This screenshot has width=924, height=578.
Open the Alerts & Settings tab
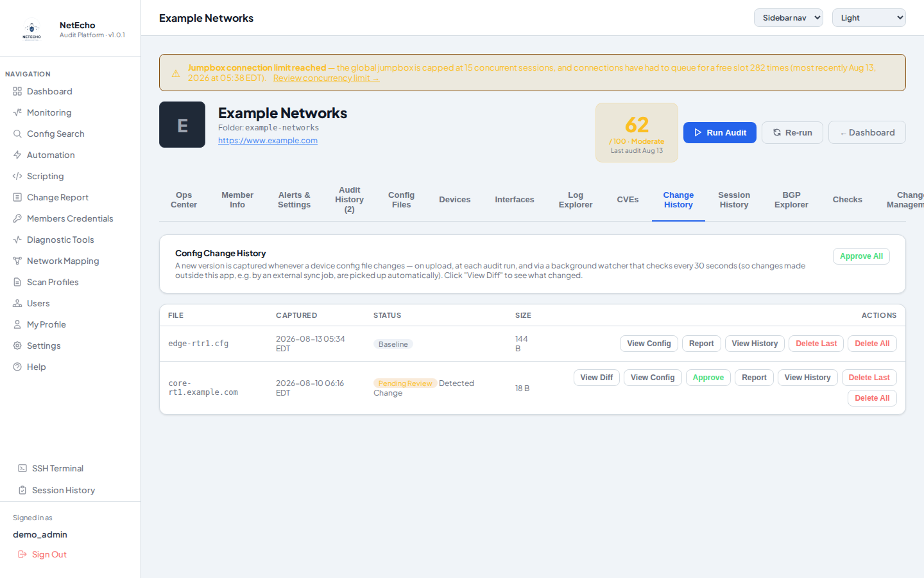(294, 200)
